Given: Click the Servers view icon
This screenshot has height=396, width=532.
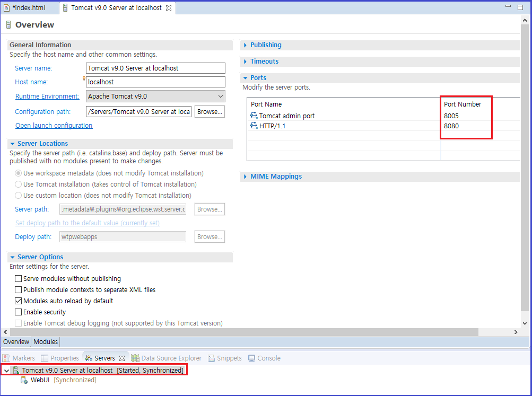Looking at the screenshot, I should [89, 358].
